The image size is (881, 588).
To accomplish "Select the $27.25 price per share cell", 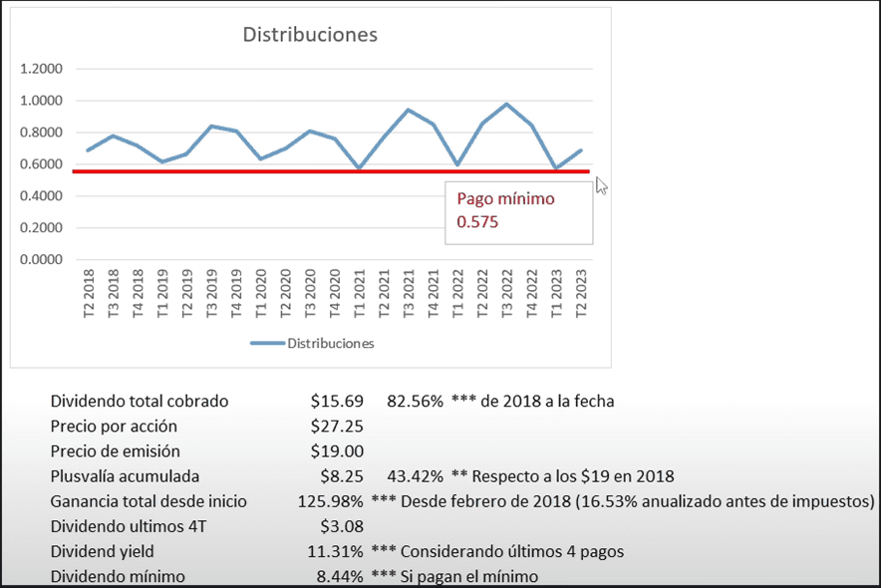I will tap(336, 426).
